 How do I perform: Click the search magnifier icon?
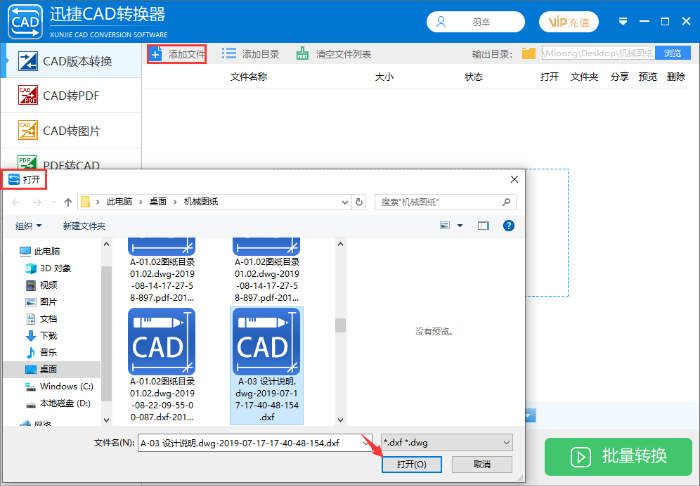tap(506, 202)
